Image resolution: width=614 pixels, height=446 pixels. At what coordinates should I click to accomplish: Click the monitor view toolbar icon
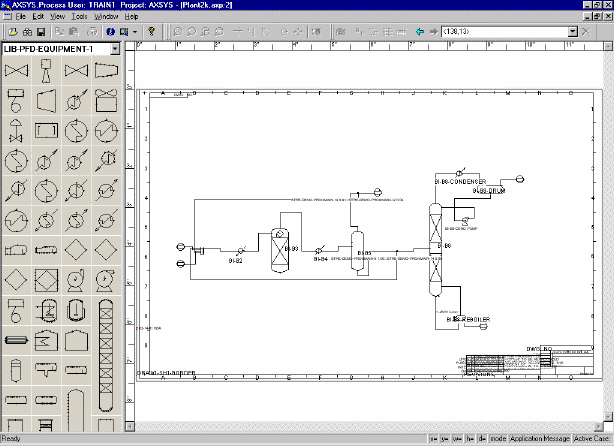tap(124, 32)
